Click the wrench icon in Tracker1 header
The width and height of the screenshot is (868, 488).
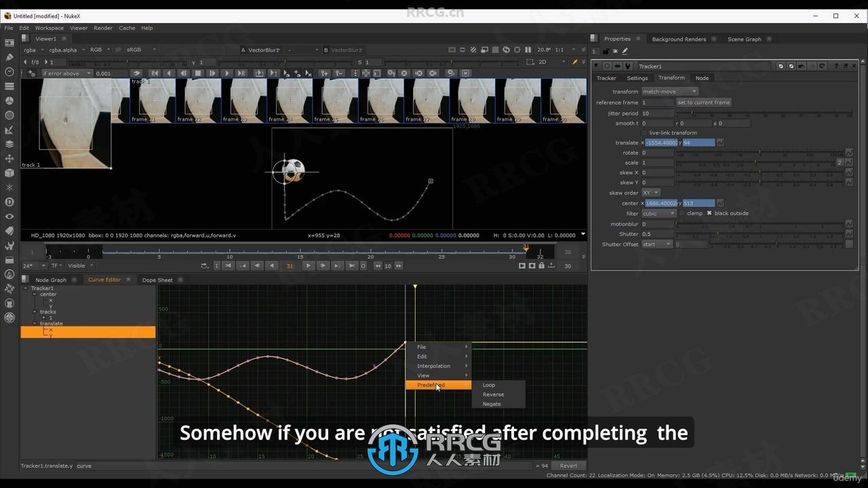(x=628, y=66)
